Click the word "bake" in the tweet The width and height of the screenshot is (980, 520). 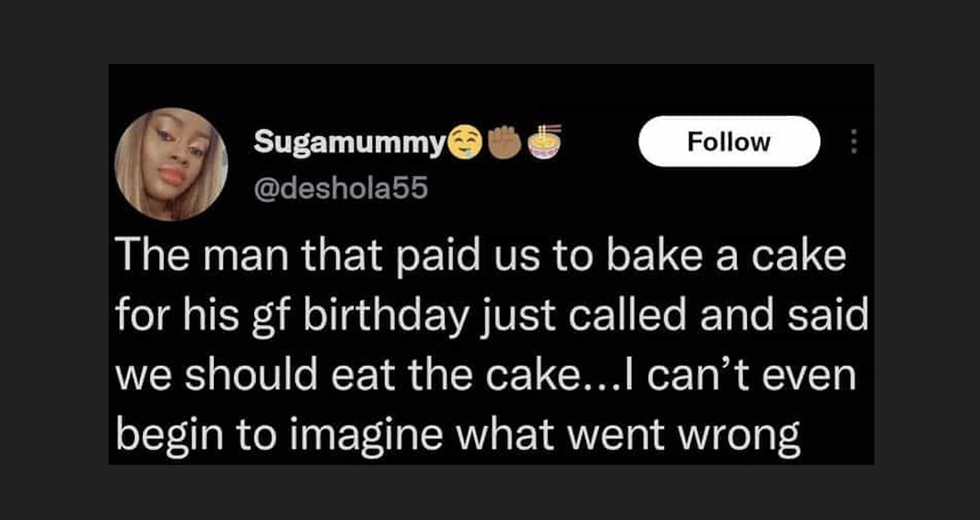pos(654,256)
